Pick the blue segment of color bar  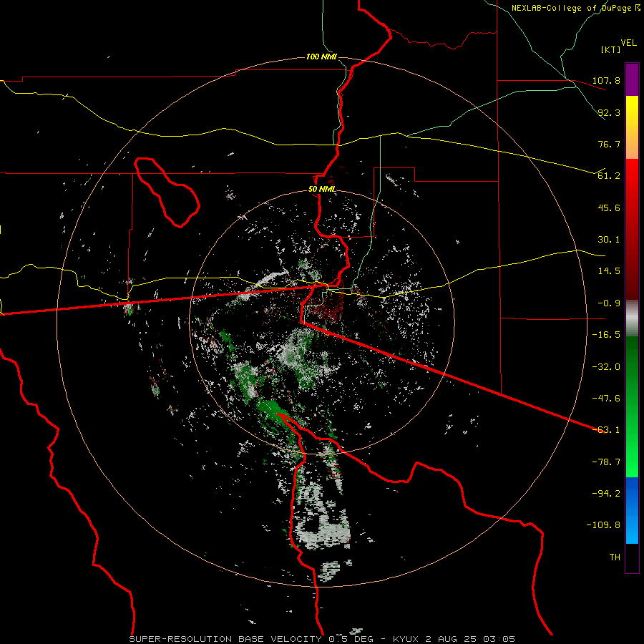click(x=632, y=510)
